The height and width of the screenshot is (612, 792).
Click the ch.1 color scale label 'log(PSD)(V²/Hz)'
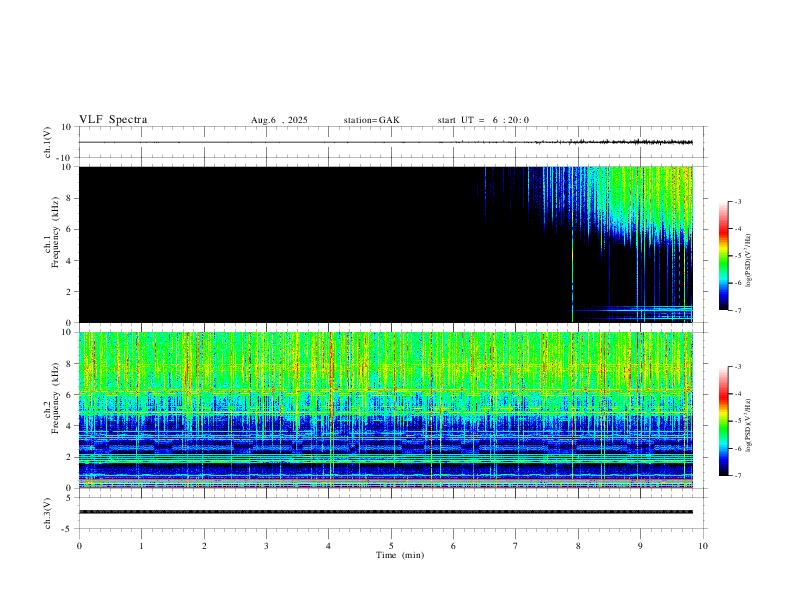click(748, 260)
